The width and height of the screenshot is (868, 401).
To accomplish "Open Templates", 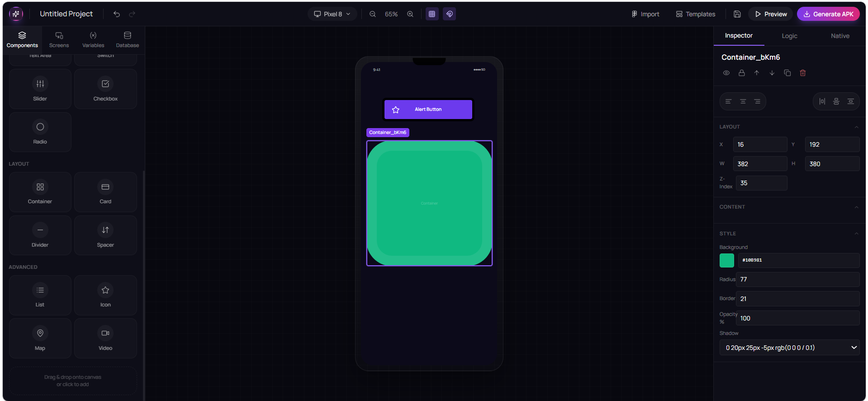I will (x=696, y=14).
